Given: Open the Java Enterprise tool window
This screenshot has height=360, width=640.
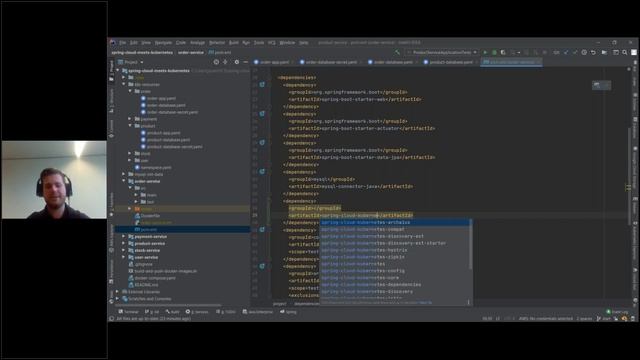Looking at the screenshot, I should tap(258, 312).
